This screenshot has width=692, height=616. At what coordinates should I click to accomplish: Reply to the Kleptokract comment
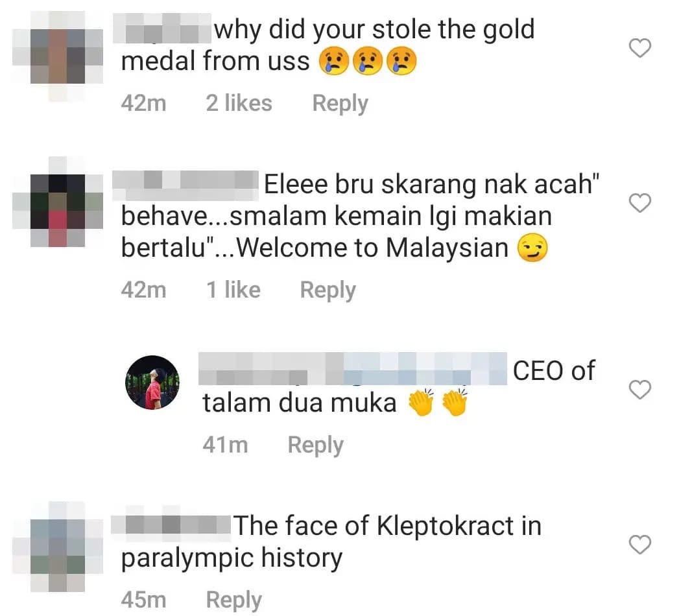[x=234, y=600]
